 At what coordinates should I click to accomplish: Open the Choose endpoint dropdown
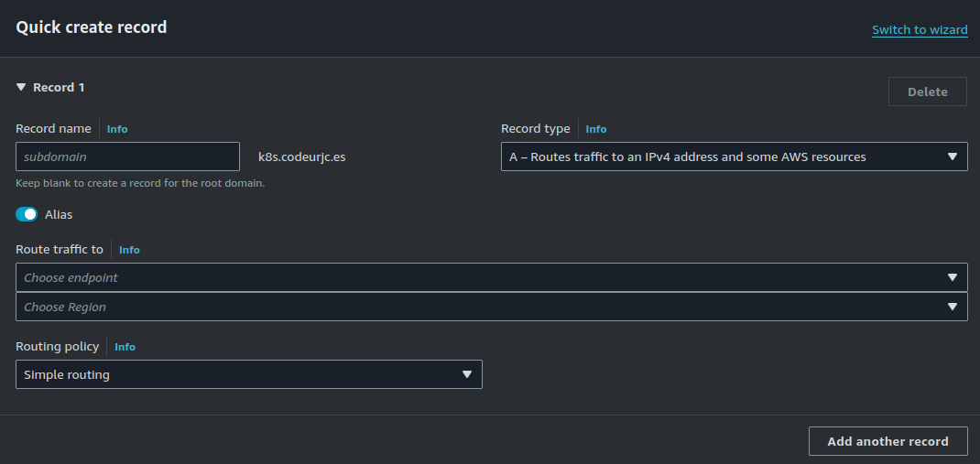tap(491, 277)
